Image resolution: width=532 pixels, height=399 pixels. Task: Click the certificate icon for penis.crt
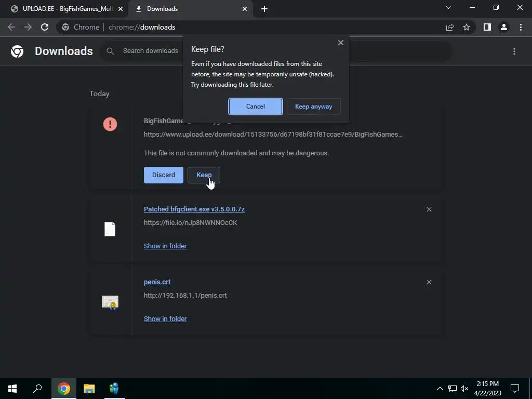110,302
